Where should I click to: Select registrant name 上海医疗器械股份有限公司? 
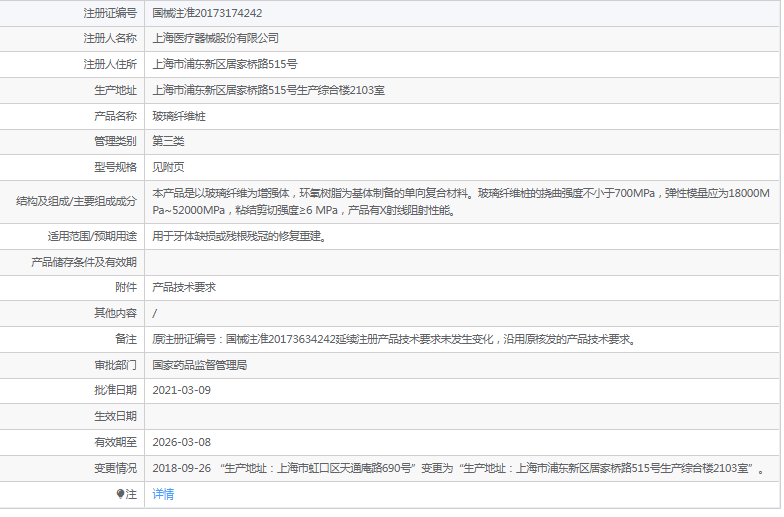(x=216, y=38)
